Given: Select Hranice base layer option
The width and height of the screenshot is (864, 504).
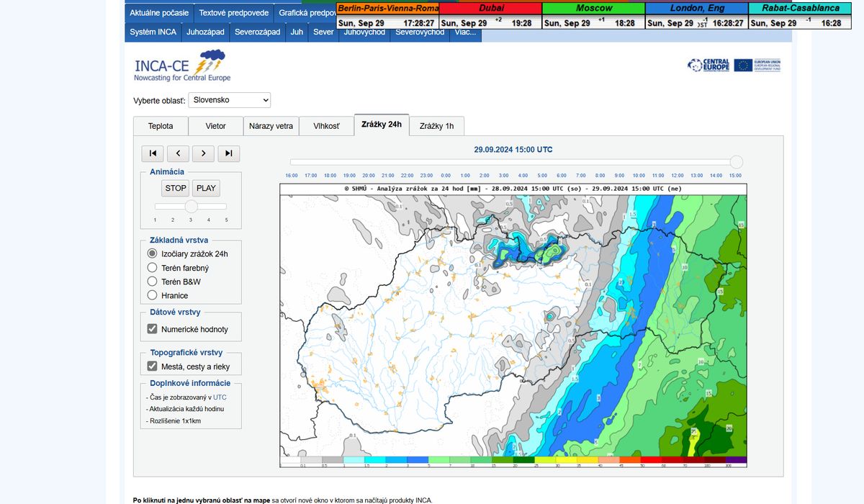Looking at the screenshot, I should [152, 295].
